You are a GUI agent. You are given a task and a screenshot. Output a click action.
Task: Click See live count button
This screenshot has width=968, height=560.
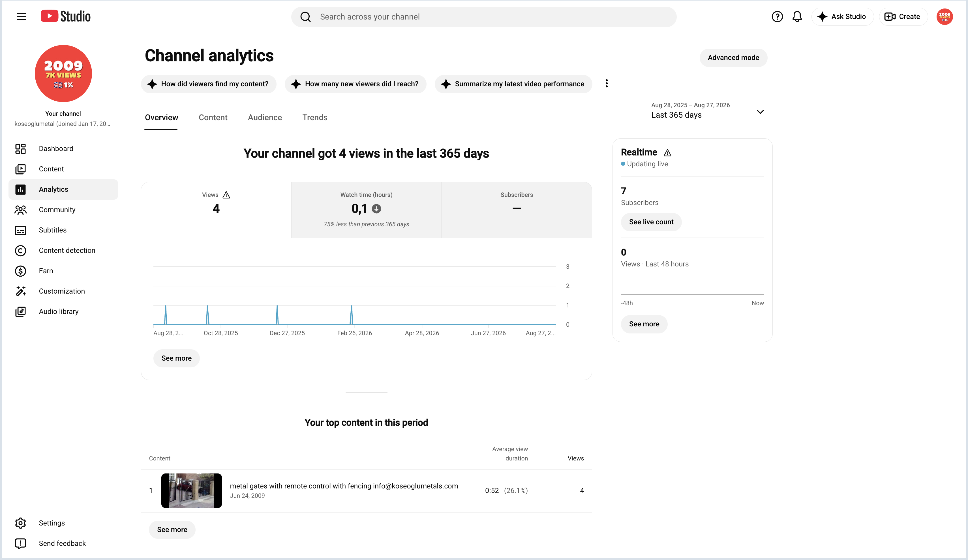tap(651, 222)
